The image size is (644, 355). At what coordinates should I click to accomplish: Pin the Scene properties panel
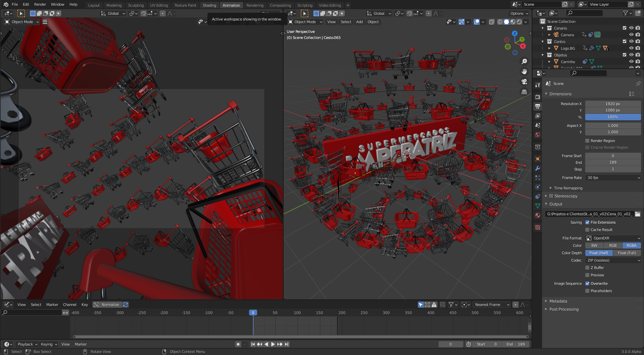click(638, 84)
